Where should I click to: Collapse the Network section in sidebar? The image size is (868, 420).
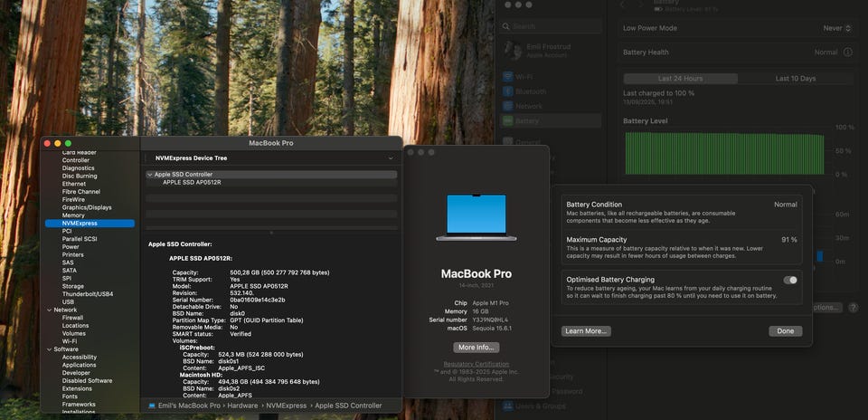point(49,310)
